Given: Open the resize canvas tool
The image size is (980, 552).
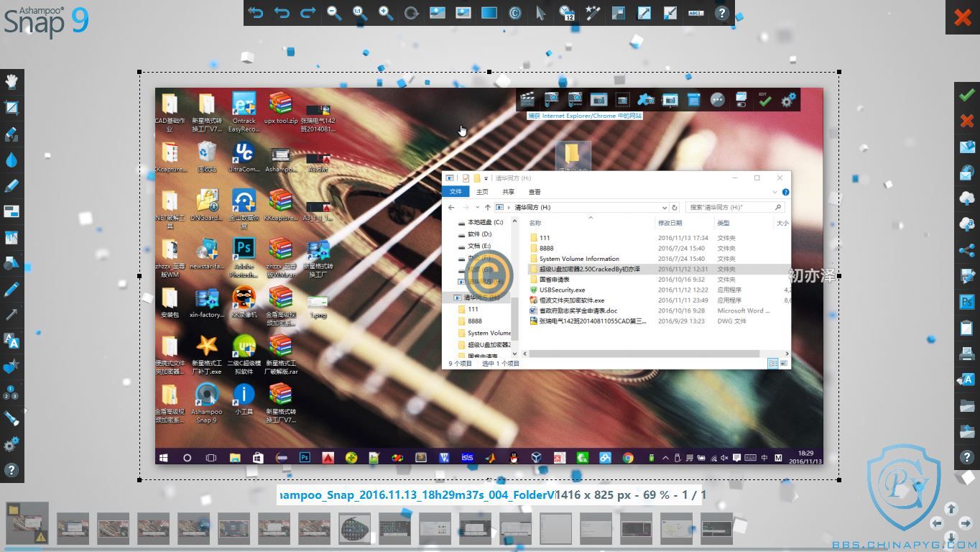Looking at the screenshot, I should pos(619,12).
